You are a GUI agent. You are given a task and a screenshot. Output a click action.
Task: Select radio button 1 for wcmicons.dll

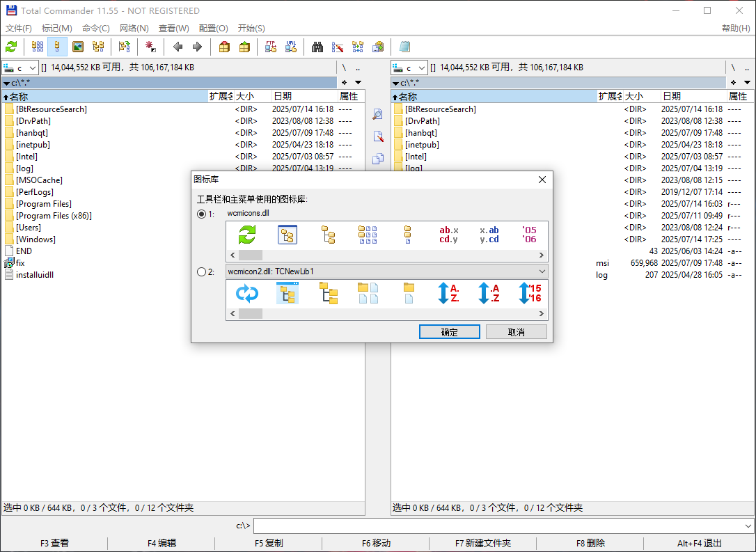point(202,214)
